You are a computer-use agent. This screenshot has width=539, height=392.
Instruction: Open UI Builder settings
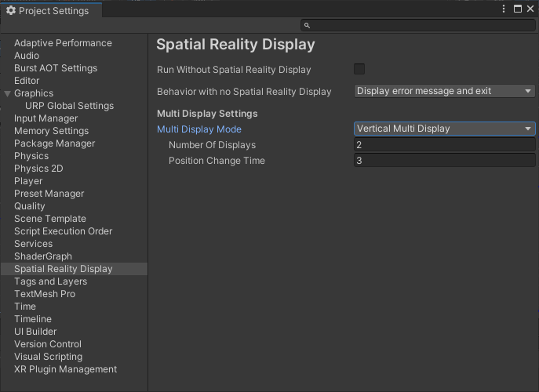click(x=35, y=331)
